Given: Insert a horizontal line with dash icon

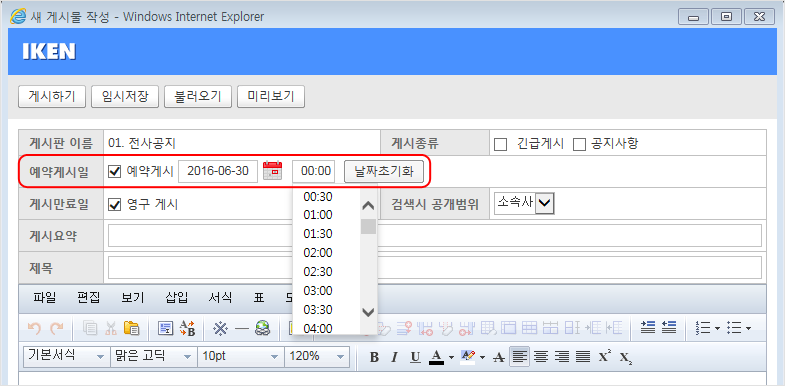Looking at the screenshot, I should (242, 328).
